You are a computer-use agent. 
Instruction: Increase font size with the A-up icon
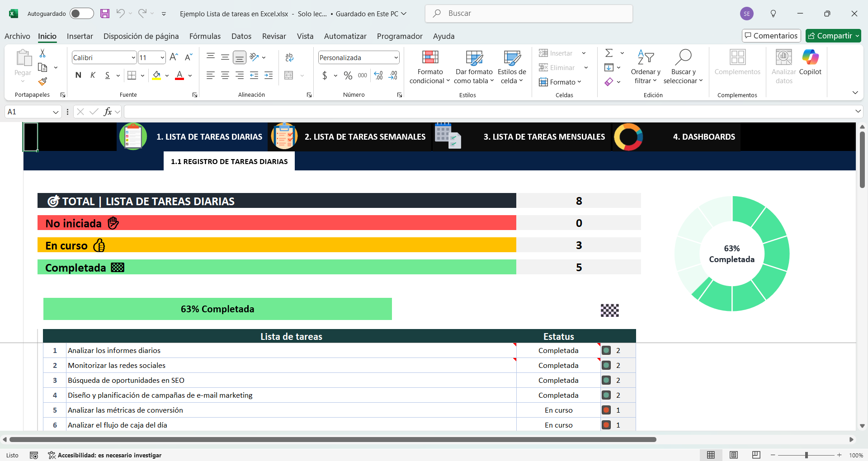point(173,57)
